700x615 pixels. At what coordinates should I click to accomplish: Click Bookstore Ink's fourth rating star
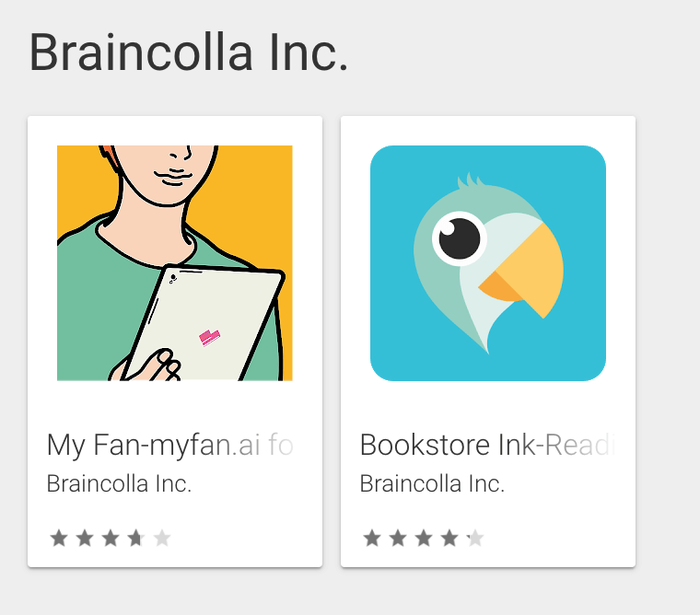pos(449,538)
